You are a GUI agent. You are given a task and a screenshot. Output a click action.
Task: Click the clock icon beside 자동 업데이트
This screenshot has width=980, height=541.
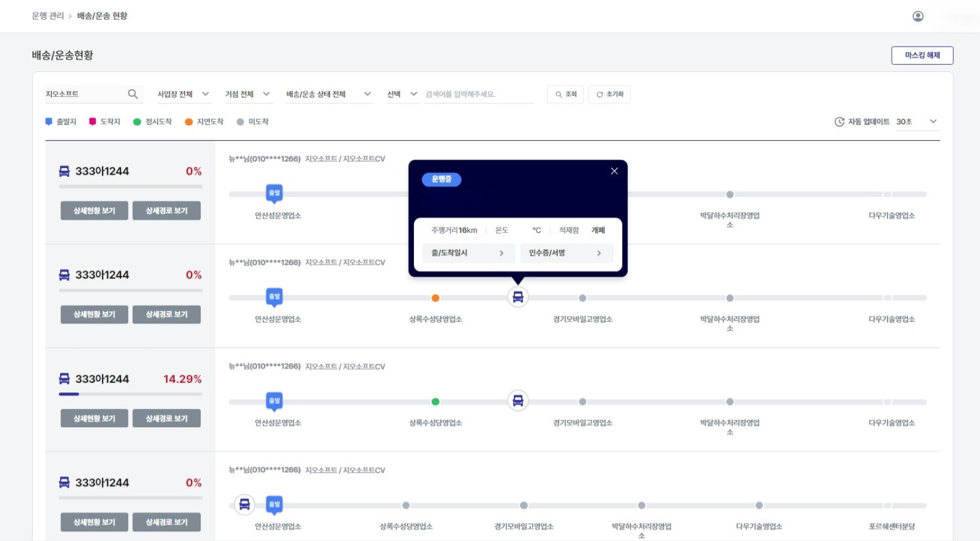coord(839,122)
